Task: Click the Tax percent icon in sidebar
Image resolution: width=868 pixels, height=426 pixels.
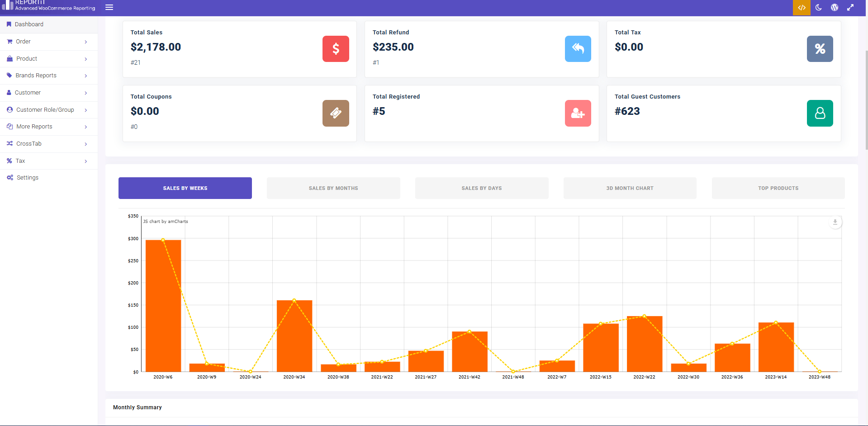Action: tap(9, 161)
